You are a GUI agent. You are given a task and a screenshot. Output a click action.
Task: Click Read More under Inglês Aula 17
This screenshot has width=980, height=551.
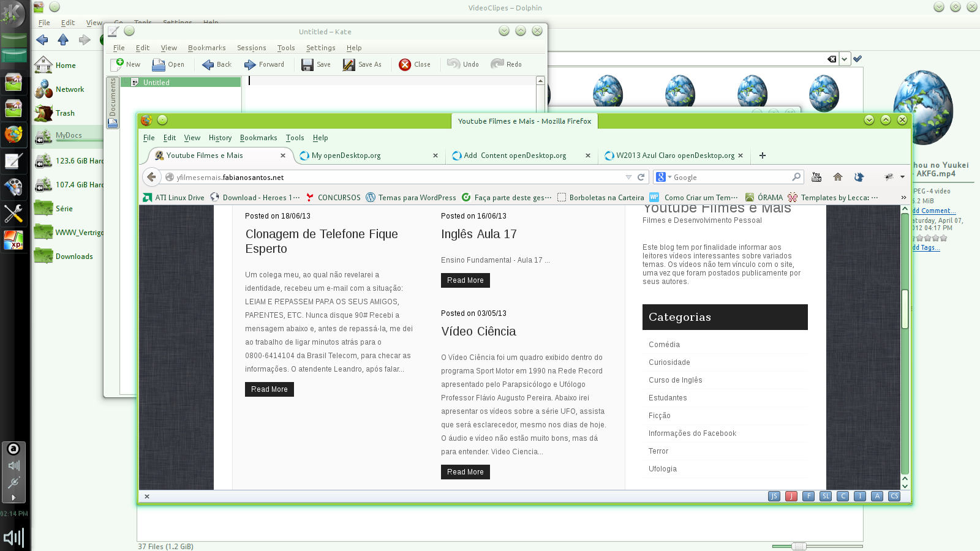(x=465, y=280)
